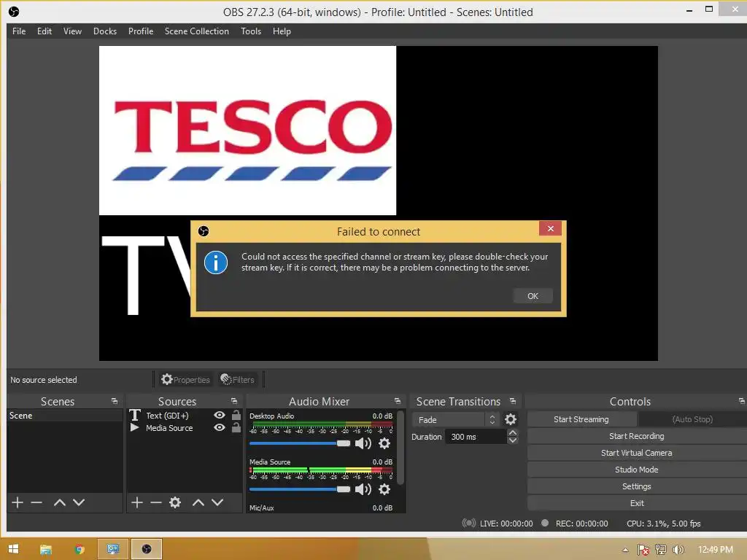Remove the selected source
The width and height of the screenshot is (747, 560).
[x=156, y=502]
